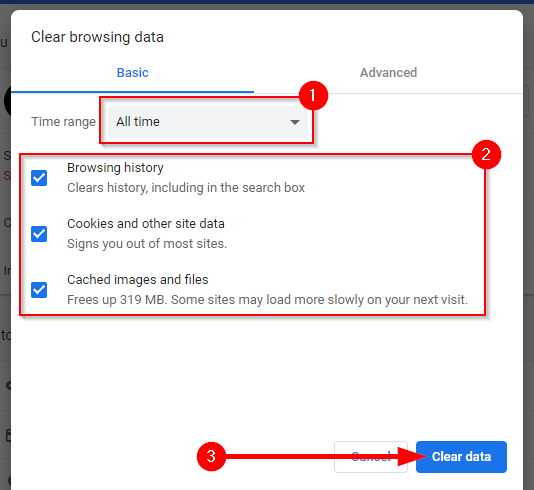Switch to the Advanced tab
Viewport: 534px width, 490px height.
(388, 73)
